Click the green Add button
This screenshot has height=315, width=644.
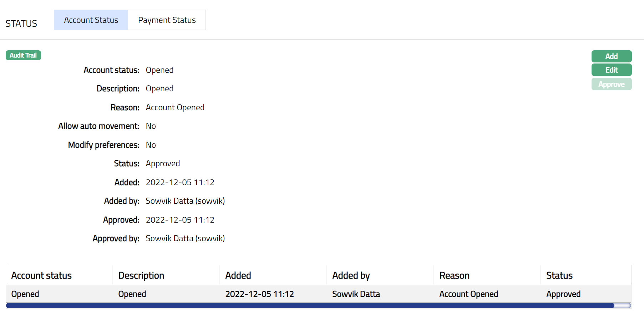(x=611, y=56)
